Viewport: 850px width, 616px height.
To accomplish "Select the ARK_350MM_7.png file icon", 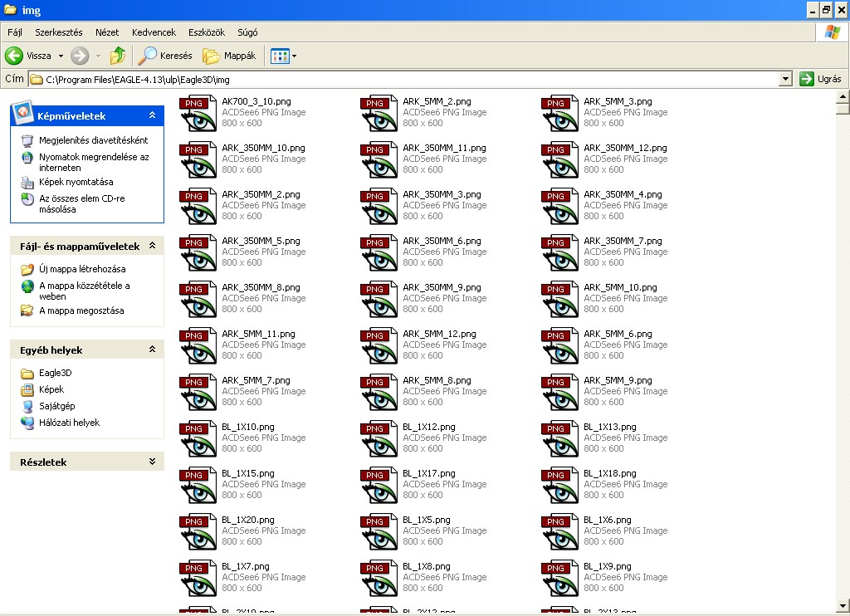I will click(x=560, y=254).
